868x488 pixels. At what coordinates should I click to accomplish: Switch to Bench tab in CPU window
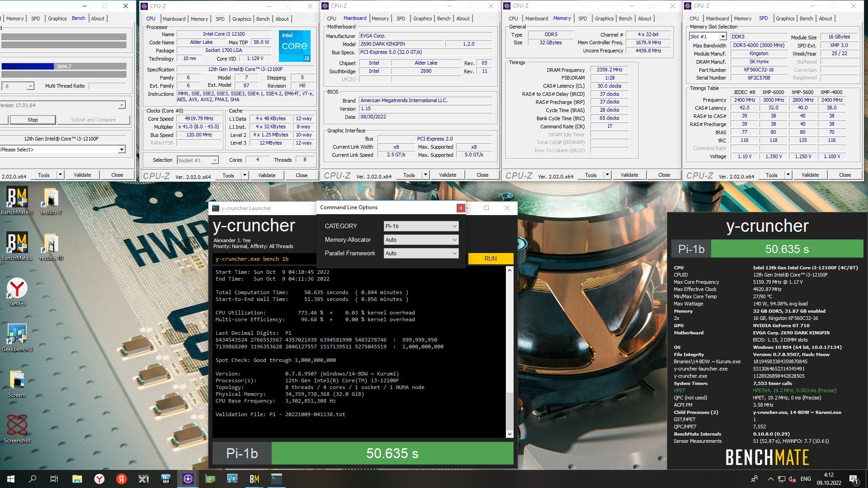pos(263,19)
